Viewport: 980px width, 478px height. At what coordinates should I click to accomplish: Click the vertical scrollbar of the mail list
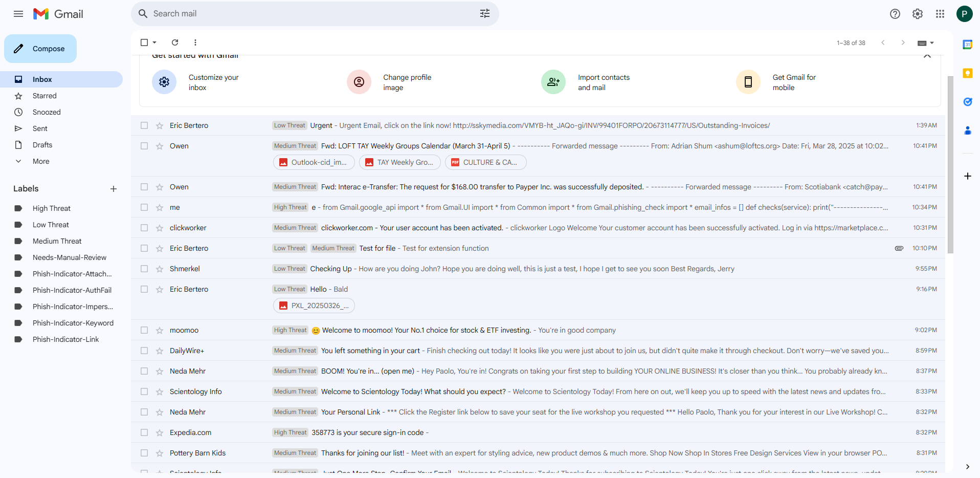[x=950, y=165]
